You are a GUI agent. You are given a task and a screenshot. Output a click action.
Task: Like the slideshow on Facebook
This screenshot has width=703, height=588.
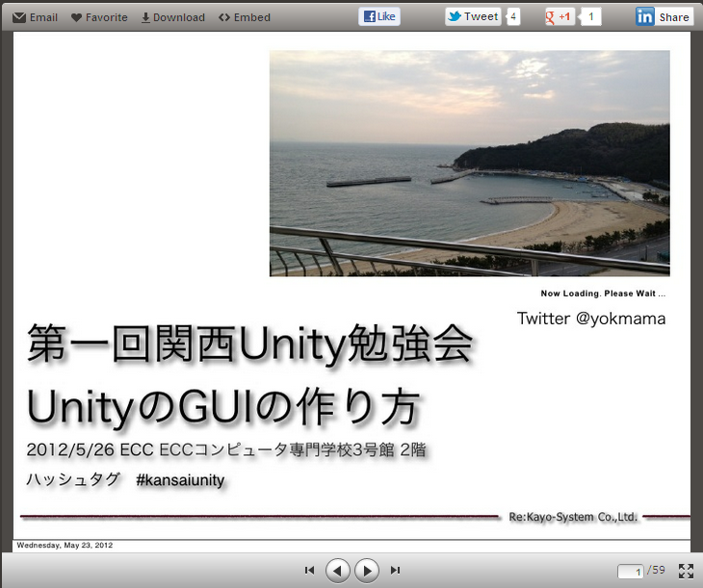pos(379,16)
